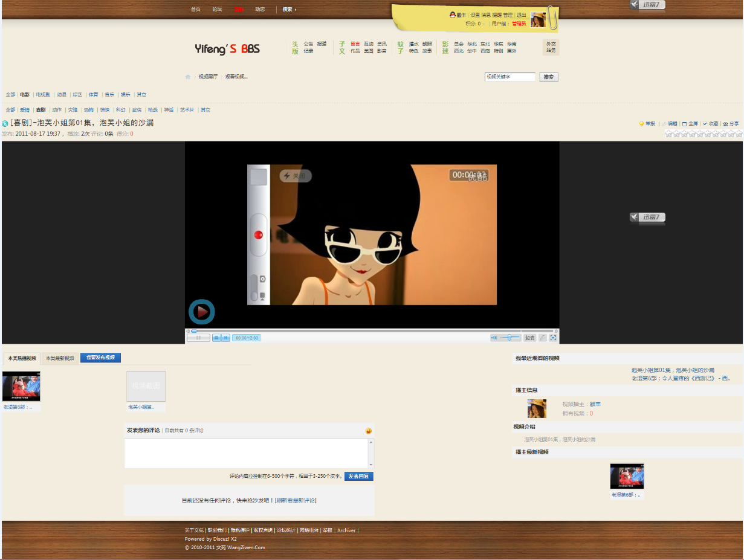
Task: Click the video progress seek bar
Action: coord(372,331)
